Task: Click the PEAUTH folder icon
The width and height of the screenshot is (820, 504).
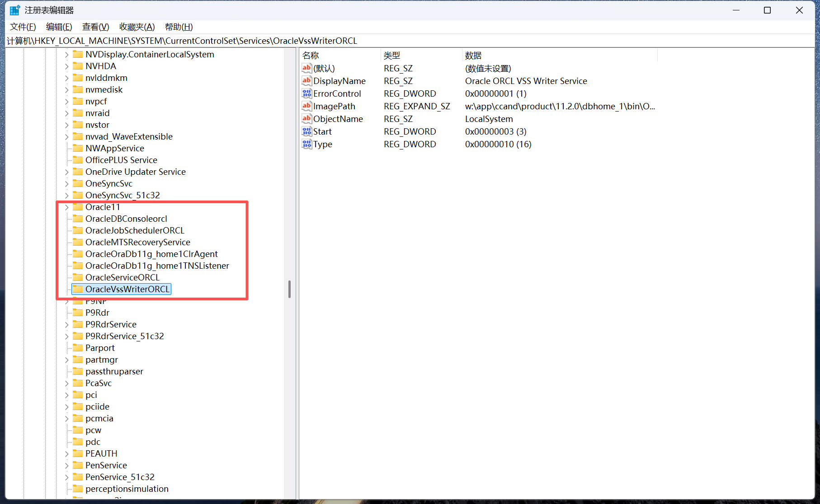Action: pos(78,453)
